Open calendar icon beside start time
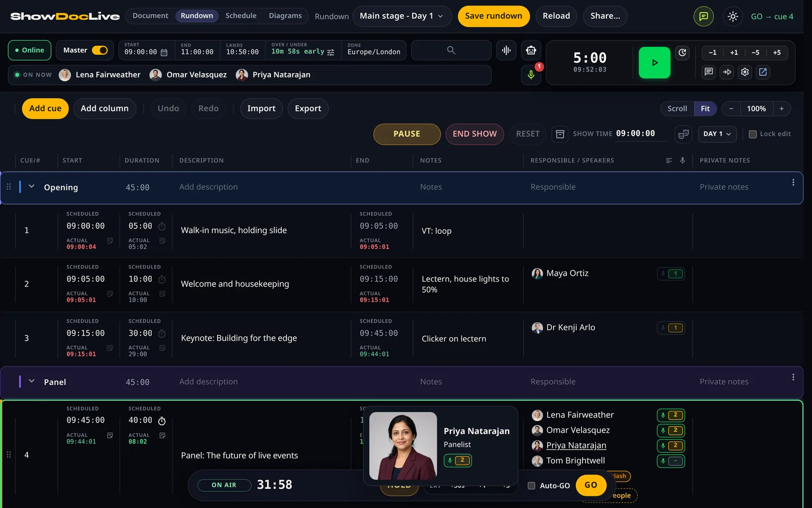812x508 pixels. (164, 52)
